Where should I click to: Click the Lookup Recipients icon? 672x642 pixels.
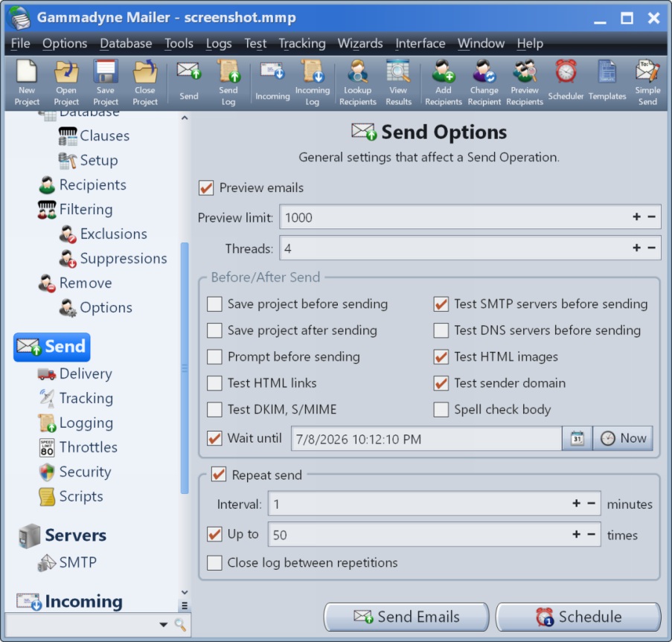coord(357,83)
